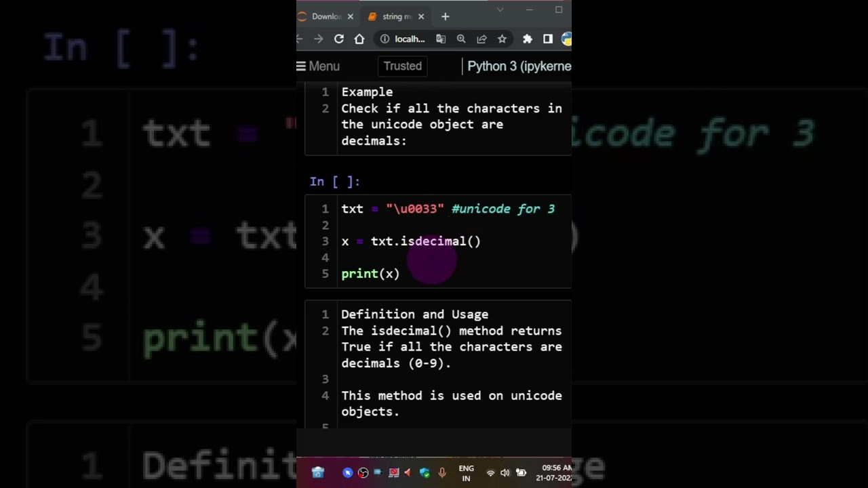Open the Jupyter Menu hamburger
Image resolution: width=868 pixels, height=488 pixels.
click(318, 66)
